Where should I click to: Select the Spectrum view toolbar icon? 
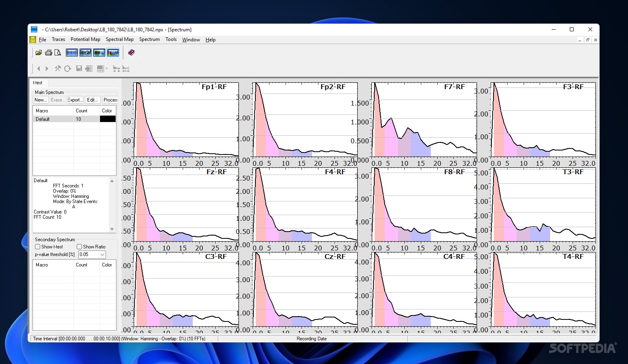point(113,53)
